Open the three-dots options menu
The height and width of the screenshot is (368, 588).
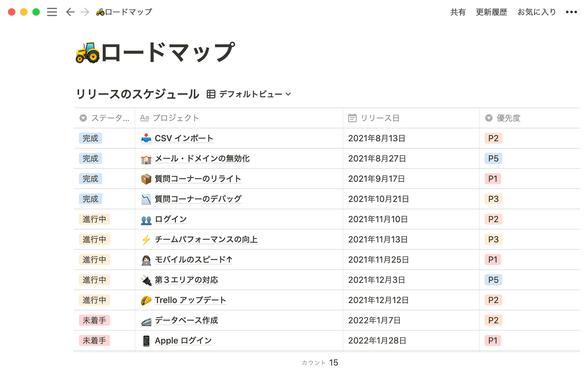(571, 12)
